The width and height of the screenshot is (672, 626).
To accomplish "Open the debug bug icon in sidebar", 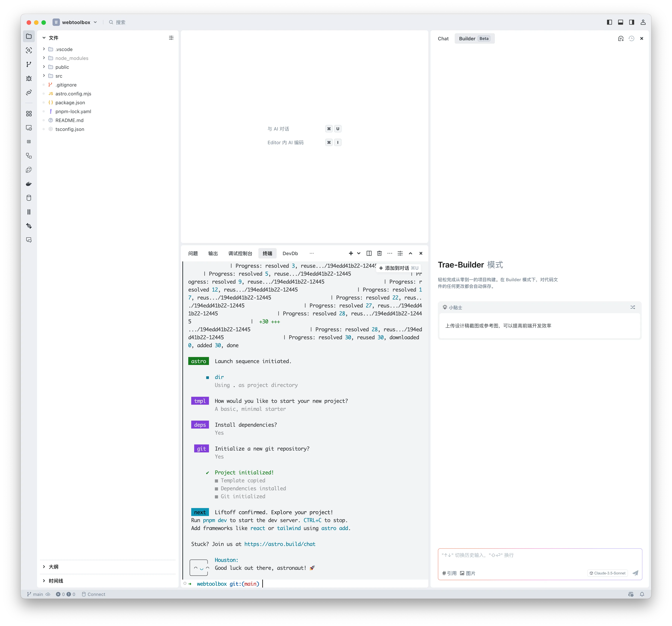I will point(29,78).
